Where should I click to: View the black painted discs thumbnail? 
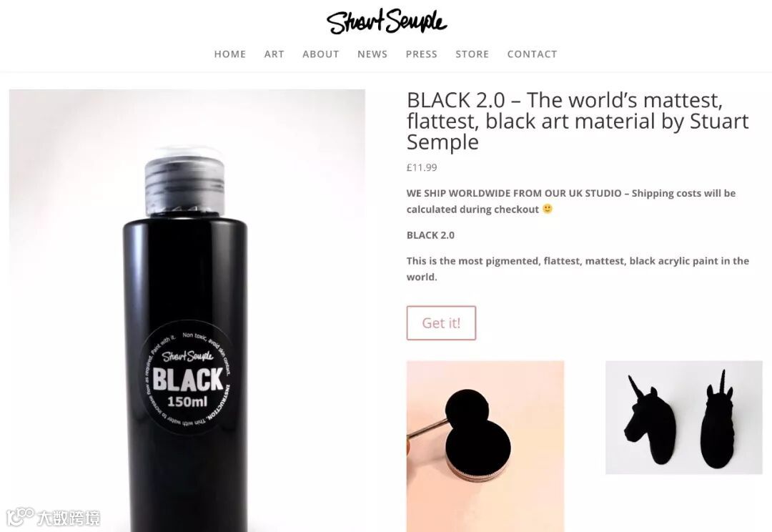[485, 446]
